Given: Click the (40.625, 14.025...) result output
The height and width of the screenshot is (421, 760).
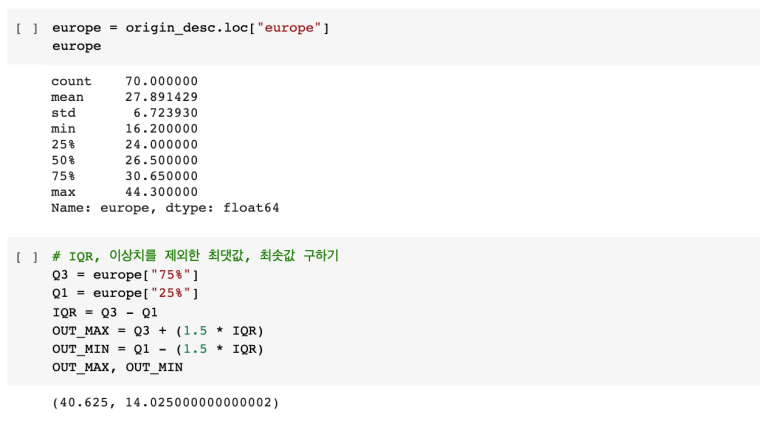Looking at the screenshot, I should tap(165, 403).
